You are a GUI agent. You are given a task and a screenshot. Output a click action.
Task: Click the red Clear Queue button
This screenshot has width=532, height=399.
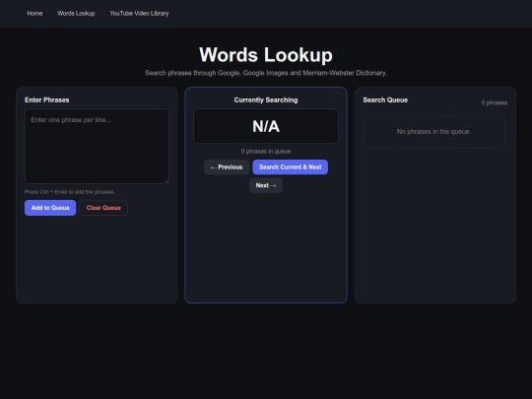coord(103,208)
